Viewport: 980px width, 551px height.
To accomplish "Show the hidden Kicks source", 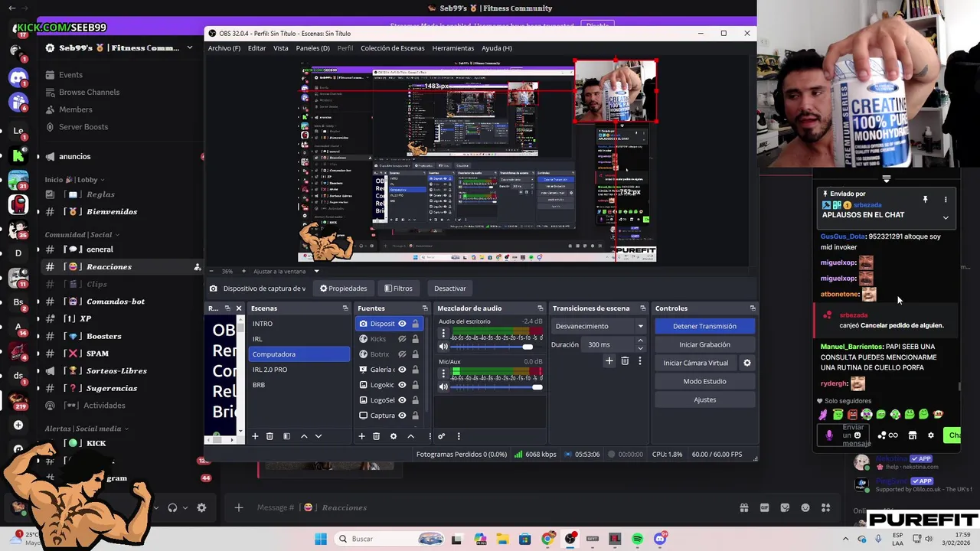I will [402, 339].
